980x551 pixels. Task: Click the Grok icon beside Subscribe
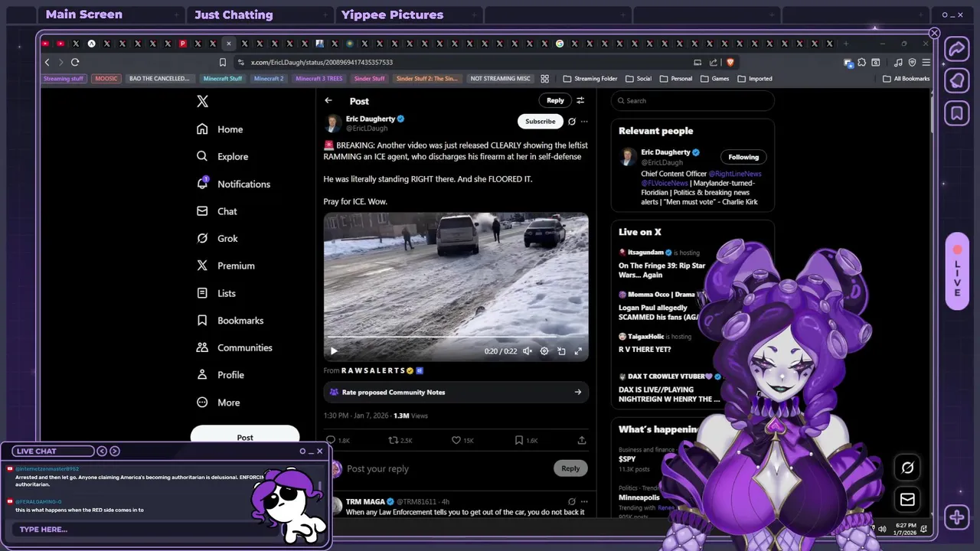point(571,121)
